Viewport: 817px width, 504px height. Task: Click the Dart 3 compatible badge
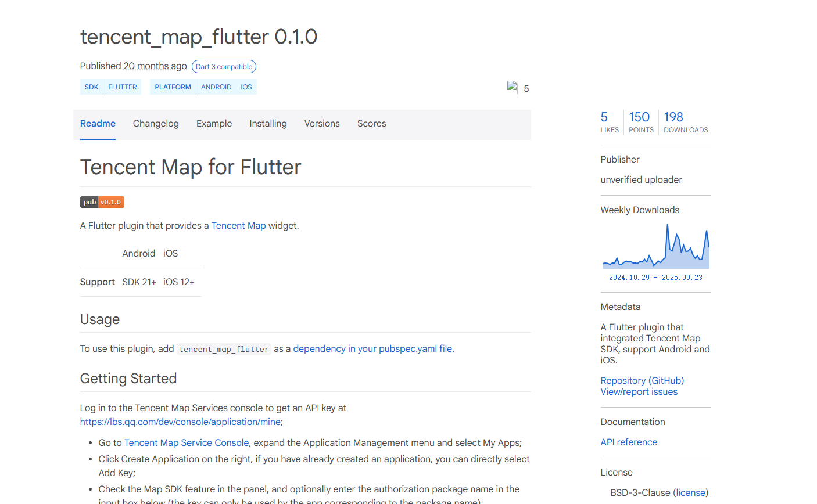pos(224,67)
